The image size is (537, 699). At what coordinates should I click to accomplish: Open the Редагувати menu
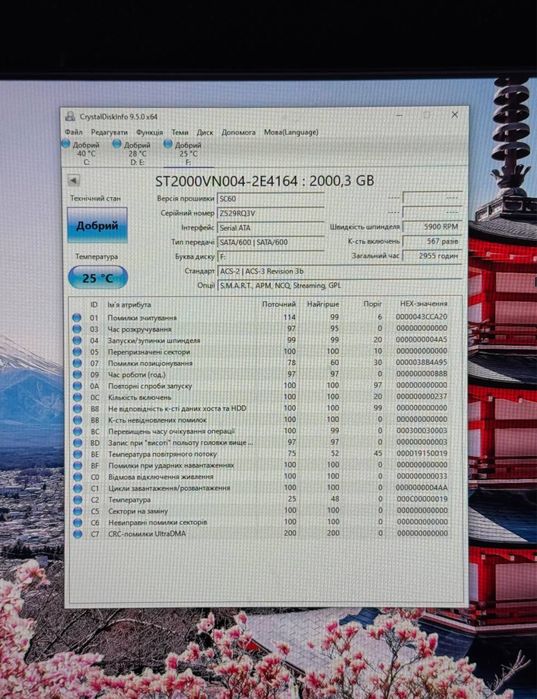pyautogui.click(x=109, y=132)
